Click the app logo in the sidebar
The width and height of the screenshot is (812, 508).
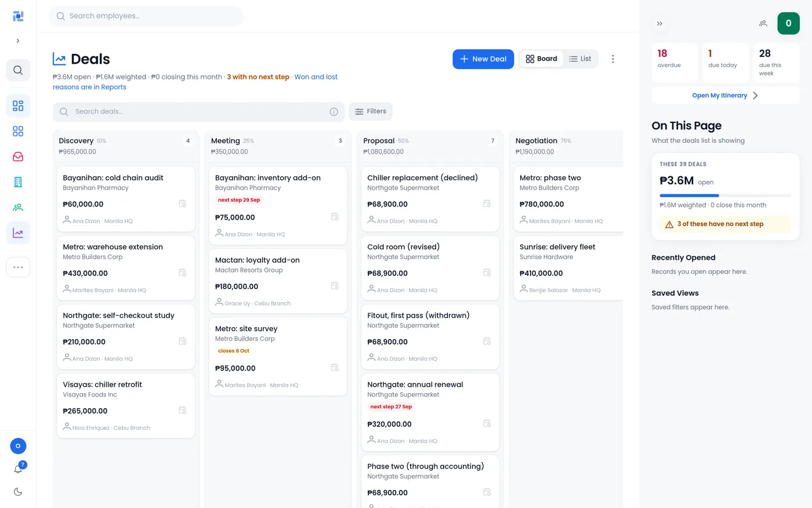click(x=18, y=16)
